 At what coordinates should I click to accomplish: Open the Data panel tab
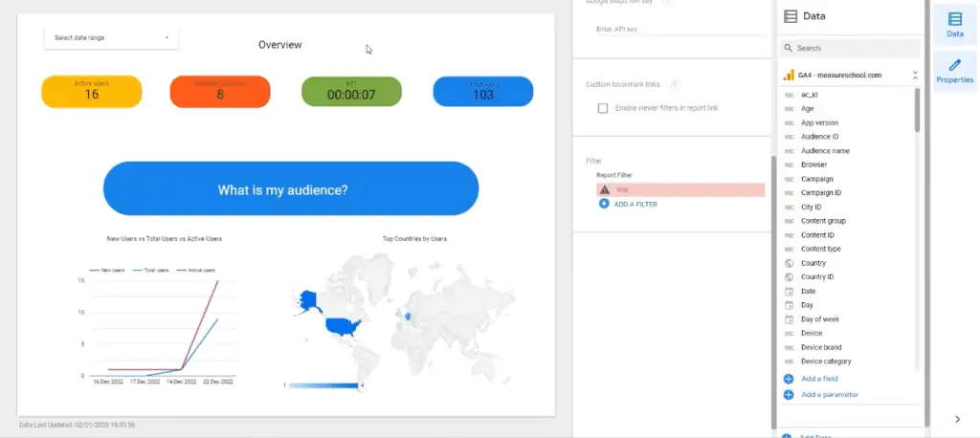click(954, 24)
